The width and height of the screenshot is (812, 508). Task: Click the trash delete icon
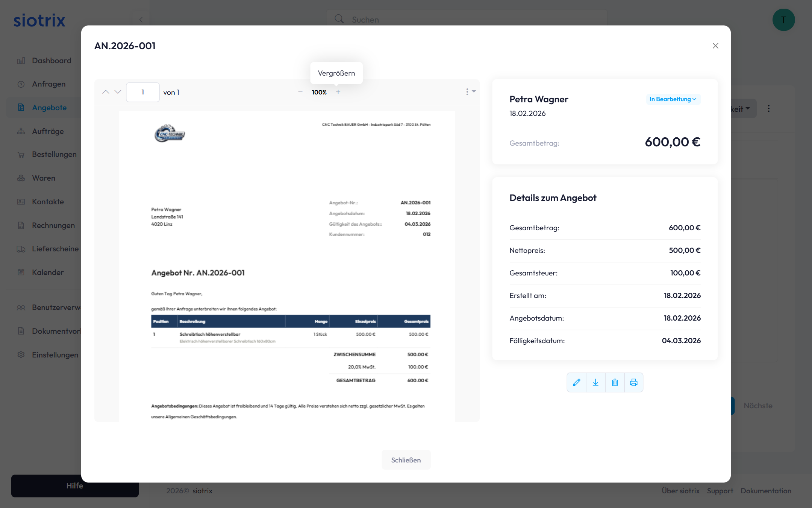coord(615,382)
